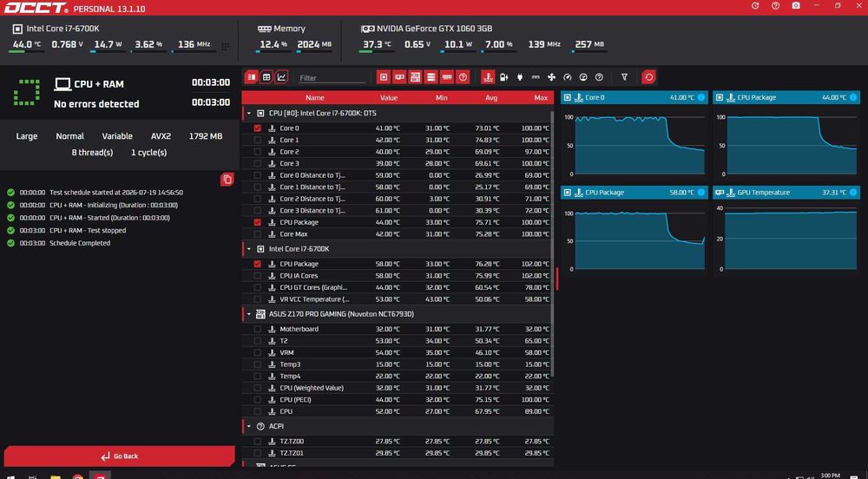Click the TZ.TZ00 sensor row
The image size is (868, 479).
pyautogui.click(x=398, y=442)
